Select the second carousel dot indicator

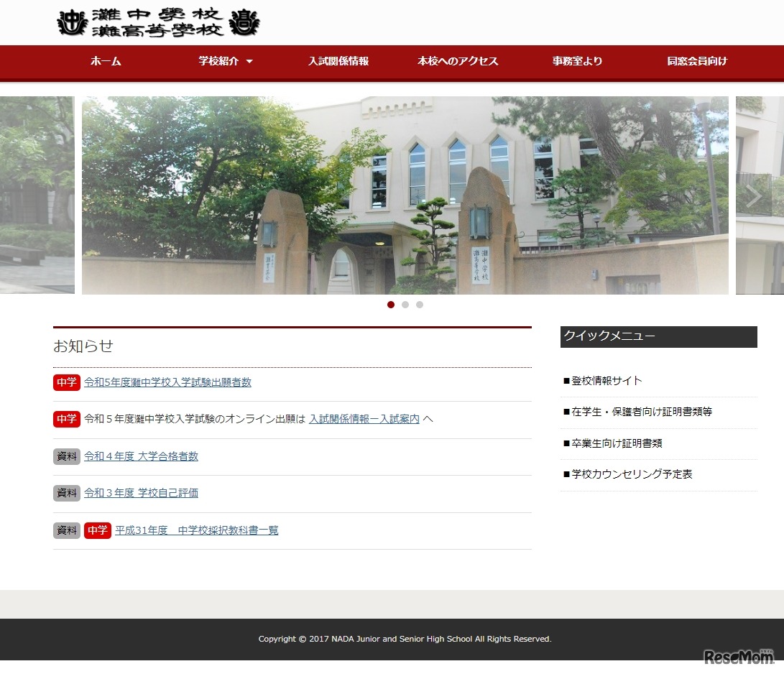(x=405, y=305)
